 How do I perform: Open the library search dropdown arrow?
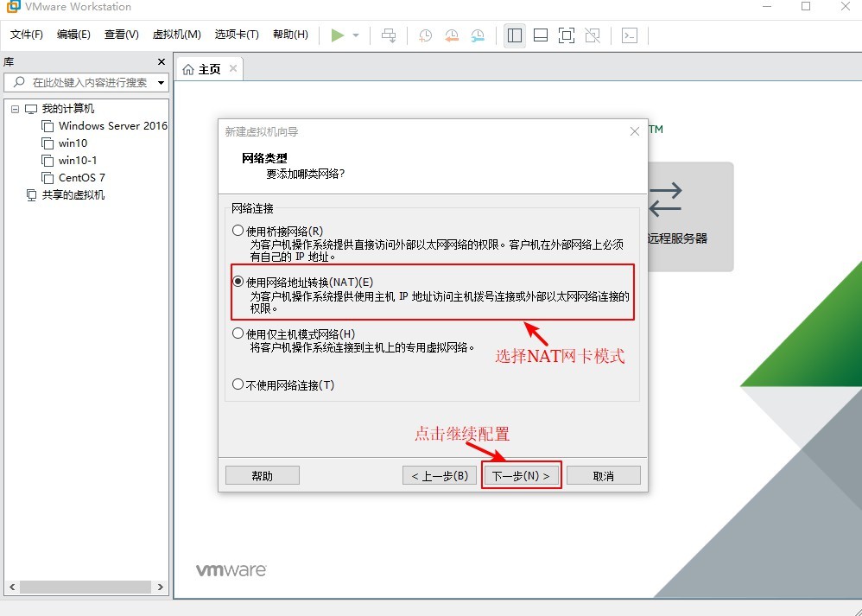(x=160, y=84)
